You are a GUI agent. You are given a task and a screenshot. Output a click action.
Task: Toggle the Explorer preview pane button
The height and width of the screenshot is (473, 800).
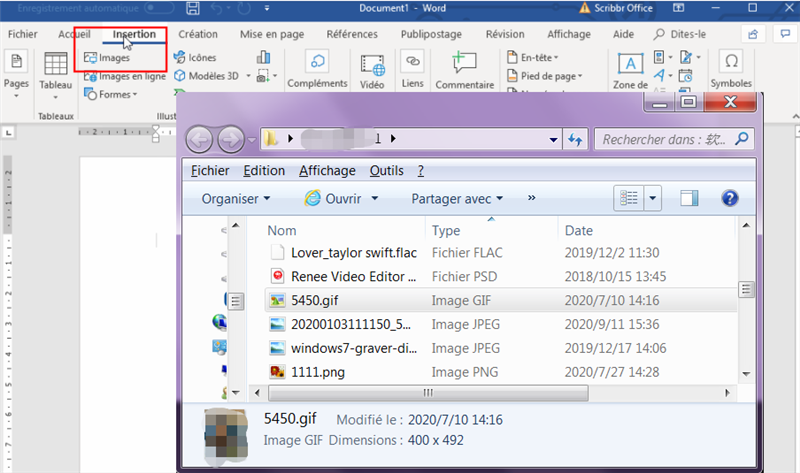point(689,198)
